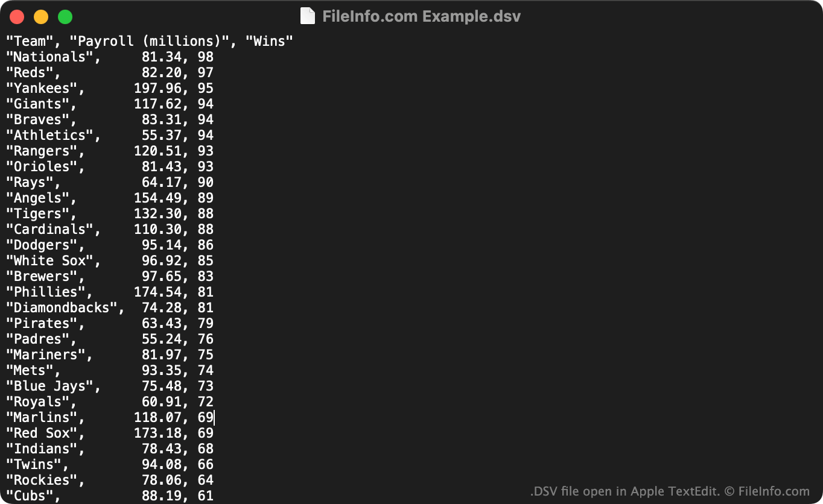Screen dimensions: 823x504
Task: Click the "Wins" column header text
Action: tap(269, 42)
